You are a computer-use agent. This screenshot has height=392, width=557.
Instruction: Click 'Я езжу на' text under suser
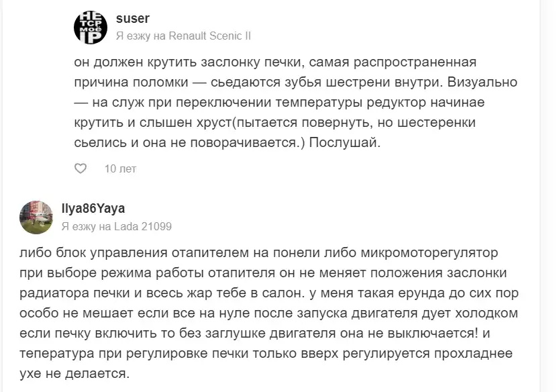click(x=141, y=36)
